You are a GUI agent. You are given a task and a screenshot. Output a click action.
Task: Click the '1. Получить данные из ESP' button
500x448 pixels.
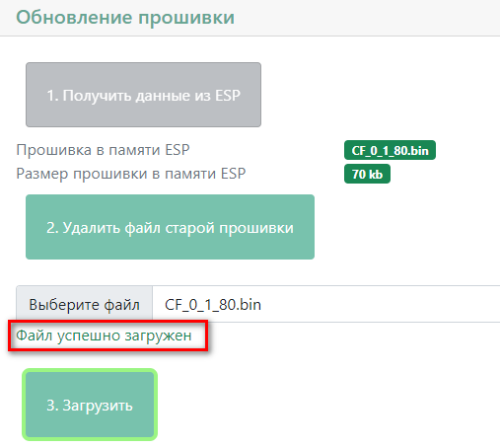[143, 95]
